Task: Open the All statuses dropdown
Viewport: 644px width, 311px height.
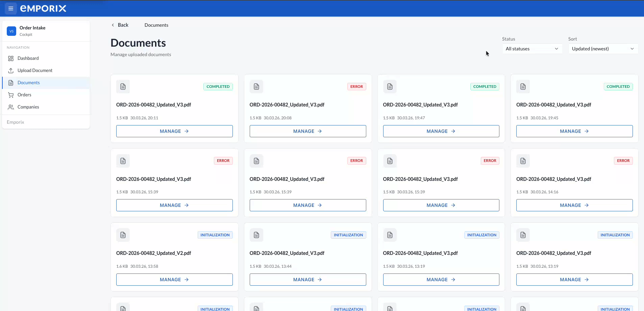Action: coord(532,49)
